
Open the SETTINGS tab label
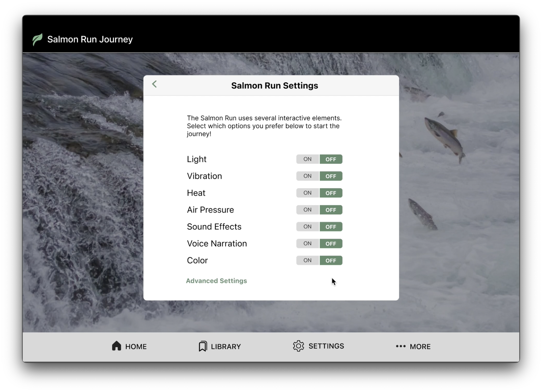tap(326, 346)
